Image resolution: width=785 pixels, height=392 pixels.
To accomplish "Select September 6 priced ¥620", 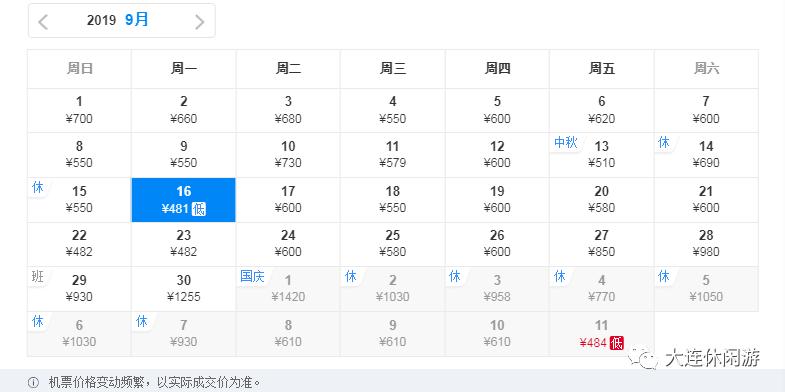I will point(602,111).
